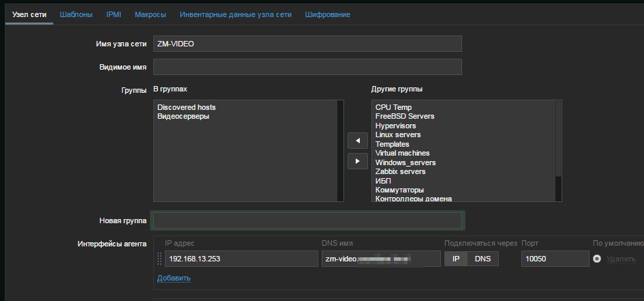
Task: Click the Добавить interface link
Action: 174,278
